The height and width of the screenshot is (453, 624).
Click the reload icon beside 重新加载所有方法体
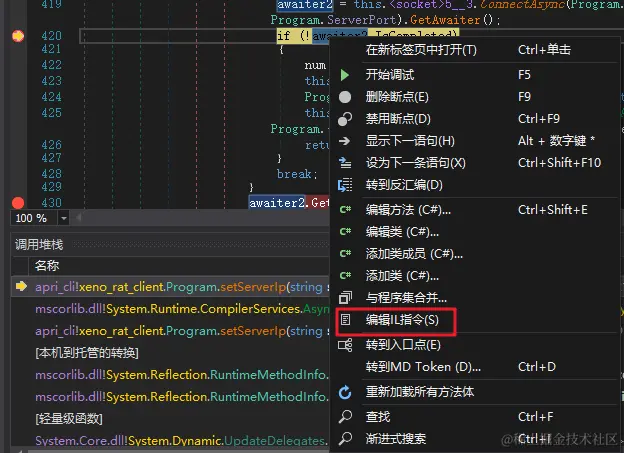coord(345,392)
